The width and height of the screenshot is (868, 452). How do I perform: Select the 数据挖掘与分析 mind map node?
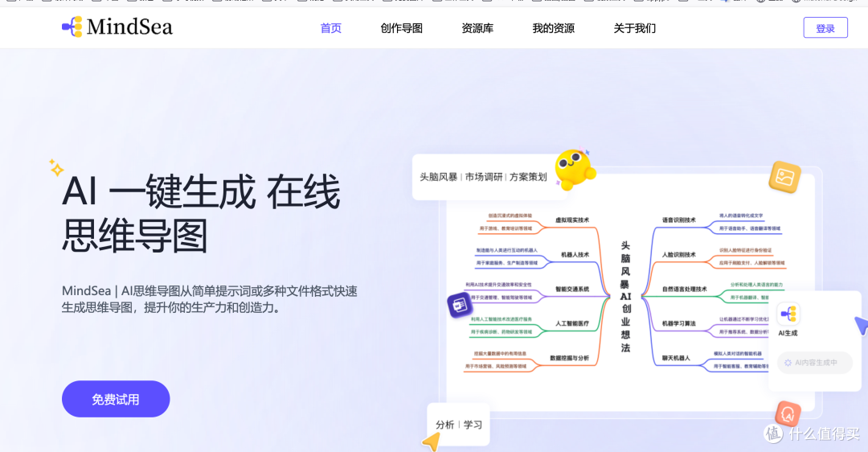[569, 359]
